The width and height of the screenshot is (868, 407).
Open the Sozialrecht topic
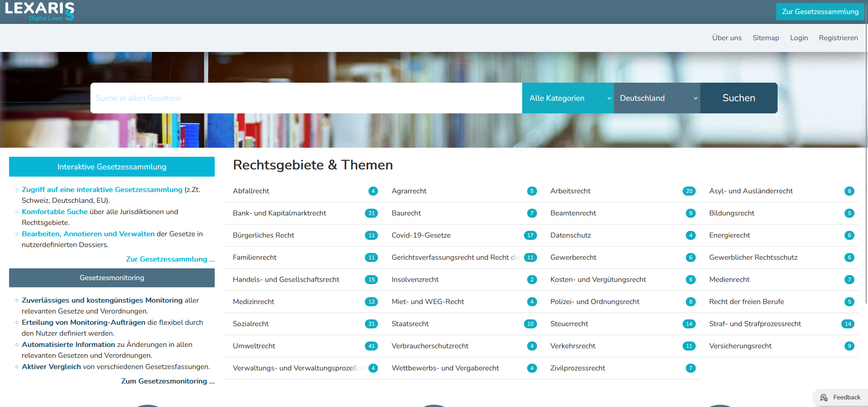coord(250,324)
